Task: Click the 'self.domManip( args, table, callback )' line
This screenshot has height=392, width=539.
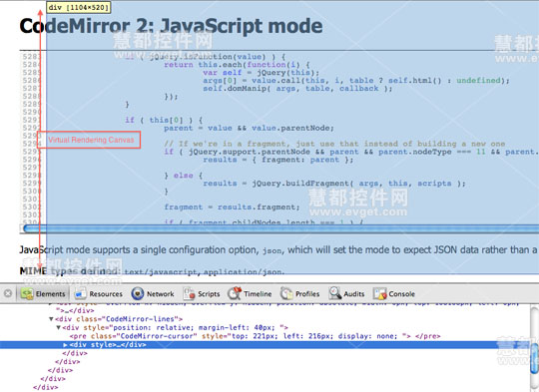Action: click(297, 89)
